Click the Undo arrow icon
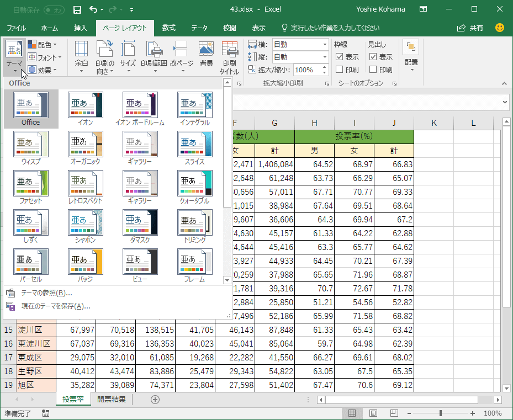Image resolution: width=513 pixels, height=420 pixels. [x=93, y=9]
